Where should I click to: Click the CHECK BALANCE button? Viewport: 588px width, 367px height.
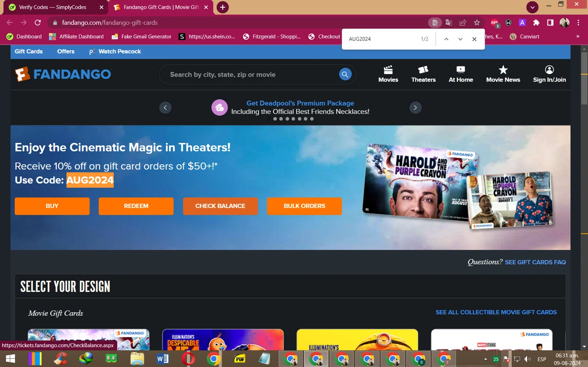click(x=220, y=206)
